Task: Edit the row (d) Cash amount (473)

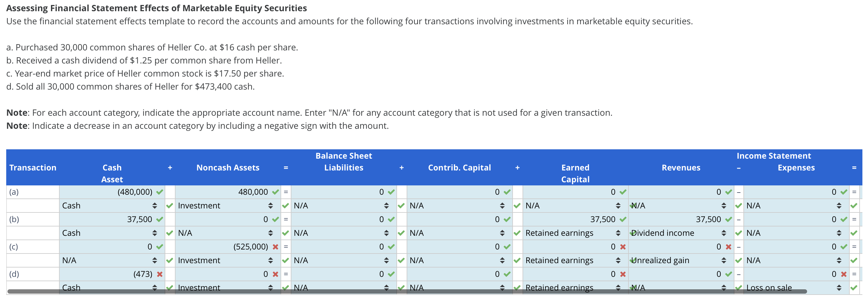Action: coord(112,274)
